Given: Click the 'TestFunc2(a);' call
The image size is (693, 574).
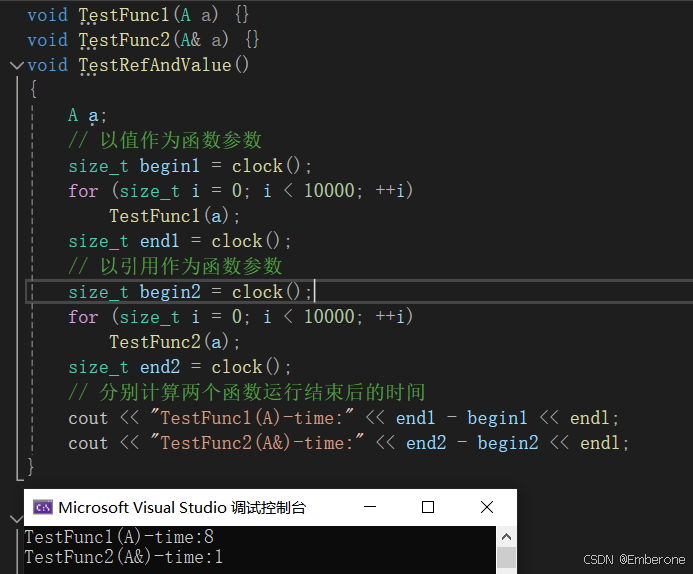Looking at the screenshot, I should pyautogui.click(x=175, y=342).
